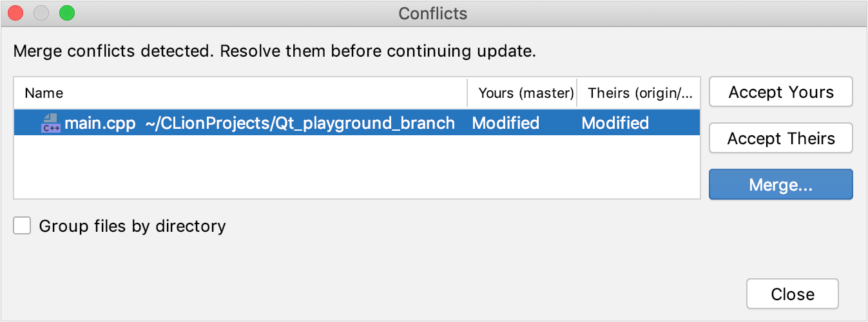Click the Group files by directory label
This screenshot has height=322, width=868.
[132, 226]
